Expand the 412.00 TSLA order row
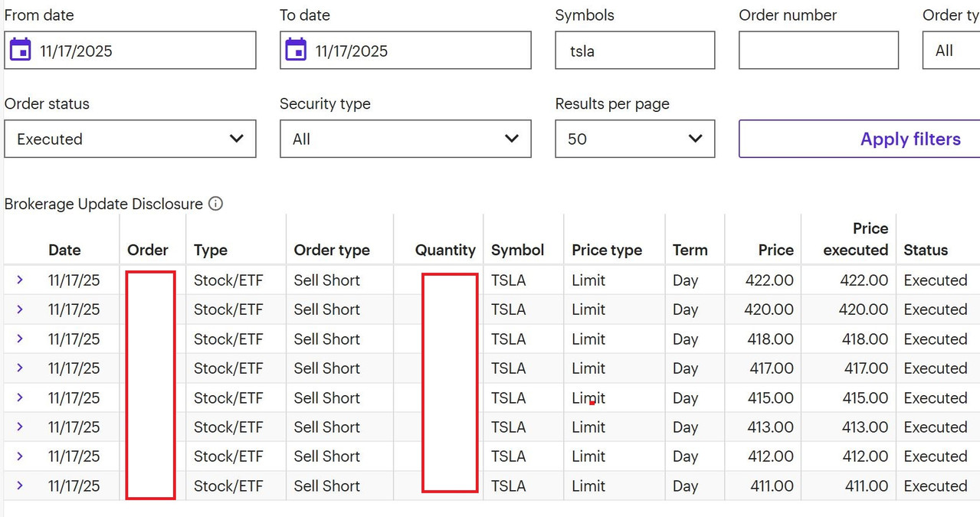This screenshot has width=980, height=517. click(x=20, y=456)
